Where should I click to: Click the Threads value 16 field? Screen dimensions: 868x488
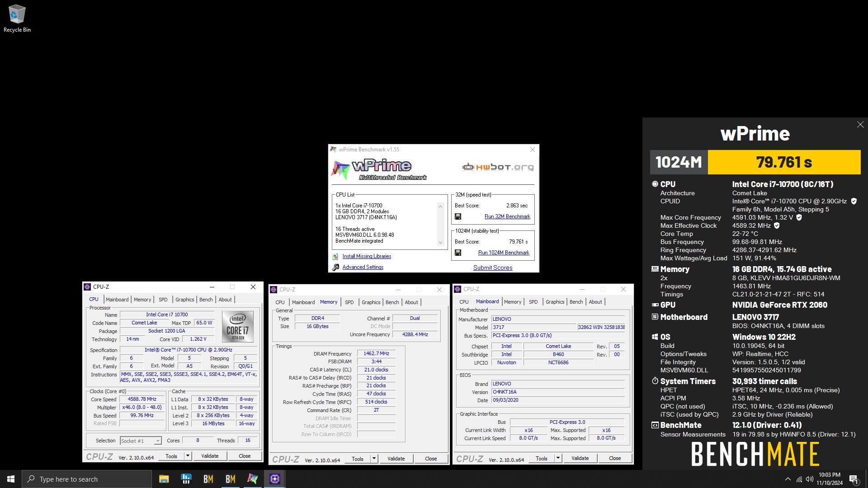248,441
